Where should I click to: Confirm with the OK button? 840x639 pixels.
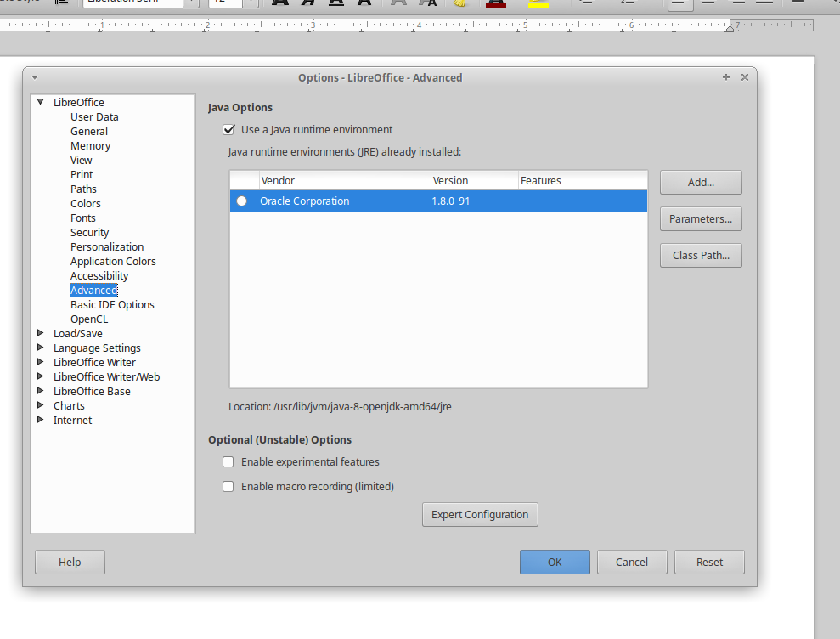tap(555, 562)
